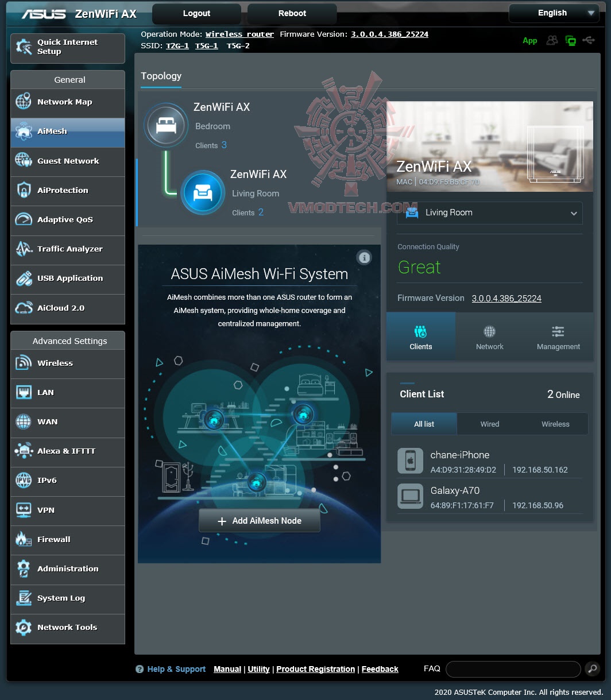The image size is (611, 700).
Task: Select the Topology tab
Action: click(161, 76)
